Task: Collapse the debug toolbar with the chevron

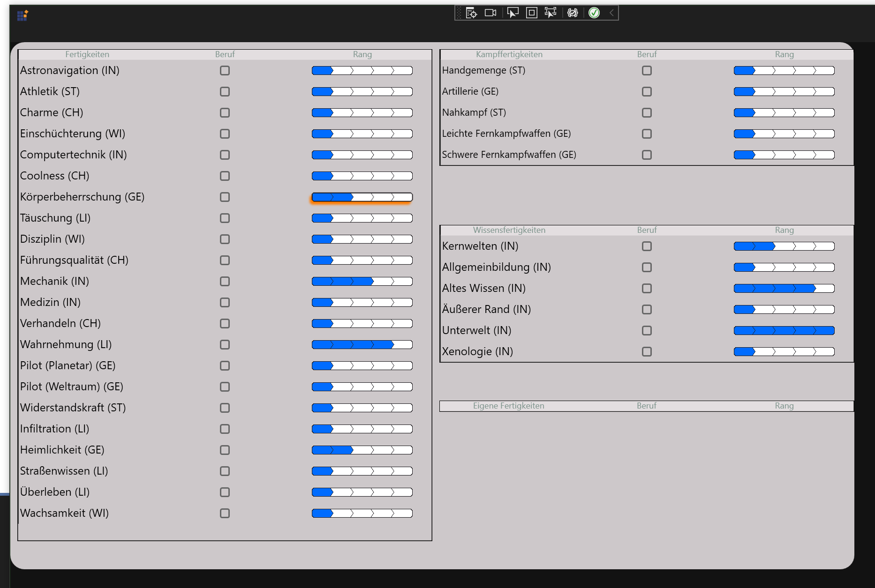Action: tap(611, 13)
